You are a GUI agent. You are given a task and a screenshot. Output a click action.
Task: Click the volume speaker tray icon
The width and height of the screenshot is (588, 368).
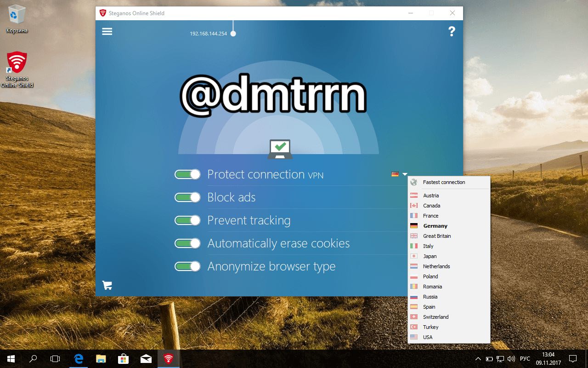[511, 359]
